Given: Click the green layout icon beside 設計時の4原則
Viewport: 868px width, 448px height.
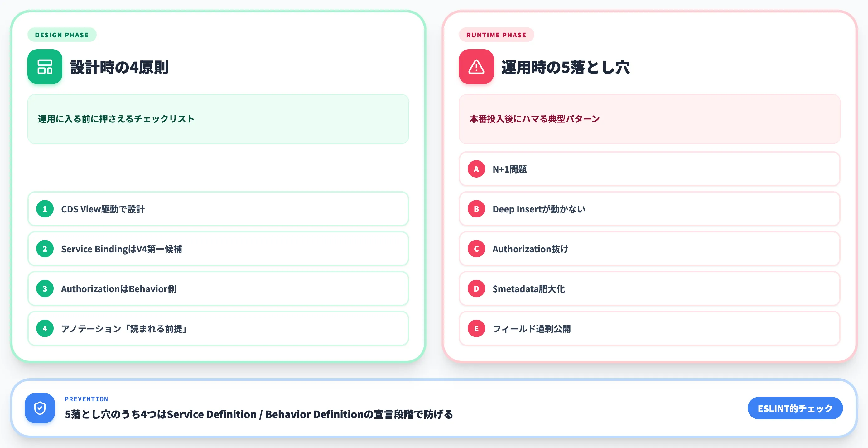Looking at the screenshot, I should point(45,67).
